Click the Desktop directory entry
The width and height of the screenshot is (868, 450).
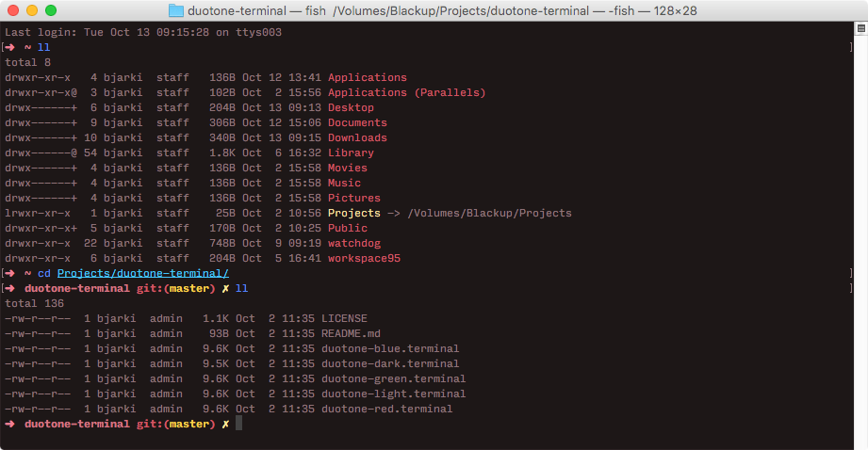pos(351,107)
